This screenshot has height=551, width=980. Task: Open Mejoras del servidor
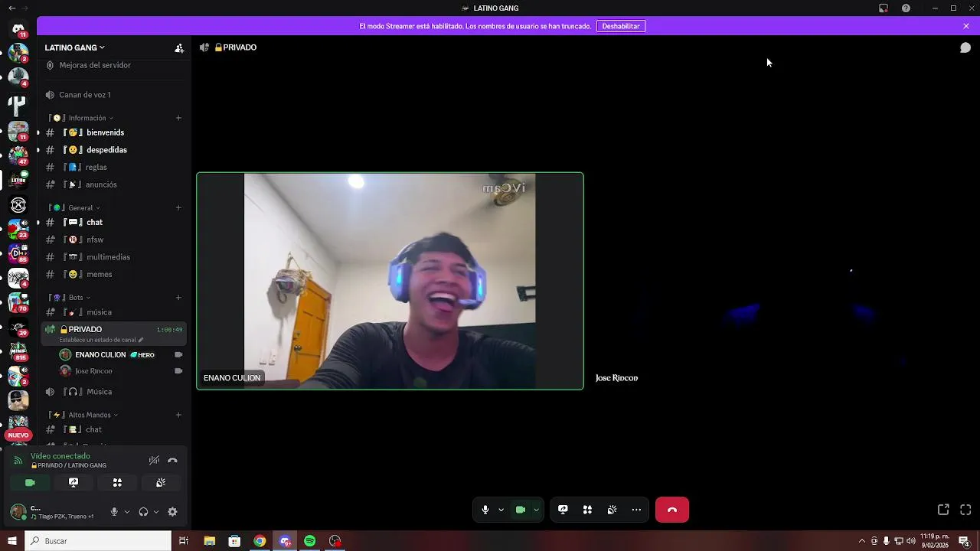(x=113, y=65)
